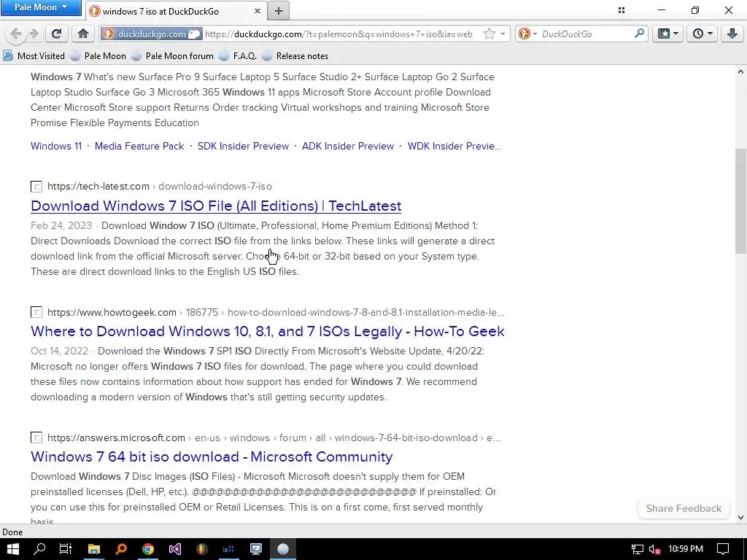
Task: Open the Pale Moon application menu
Action: 41,7
